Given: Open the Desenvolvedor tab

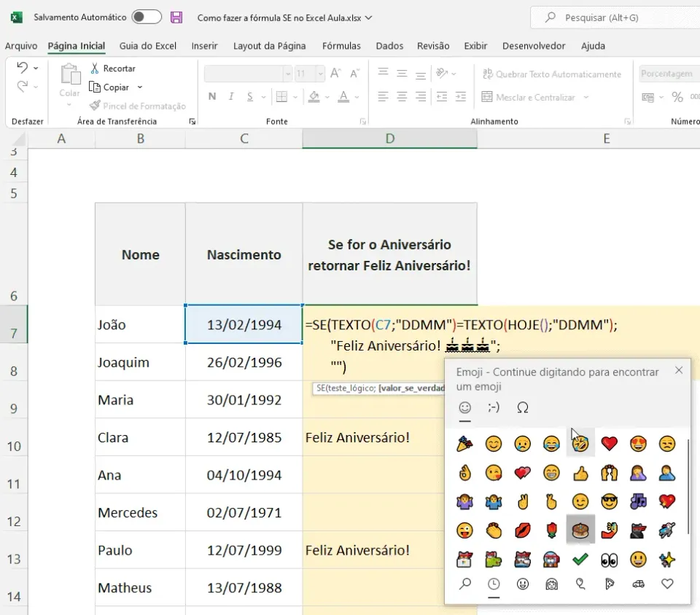Looking at the screenshot, I should tap(534, 46).
